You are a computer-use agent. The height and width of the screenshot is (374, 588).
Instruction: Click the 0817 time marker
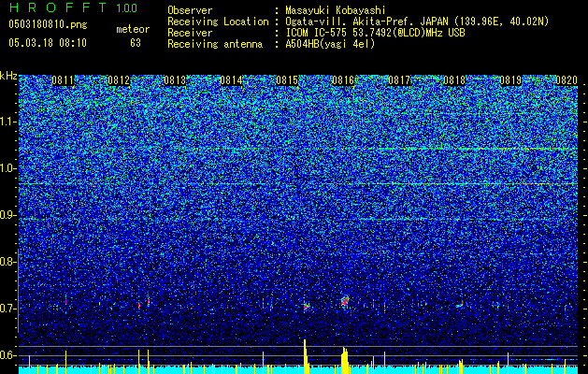(399, 80)
